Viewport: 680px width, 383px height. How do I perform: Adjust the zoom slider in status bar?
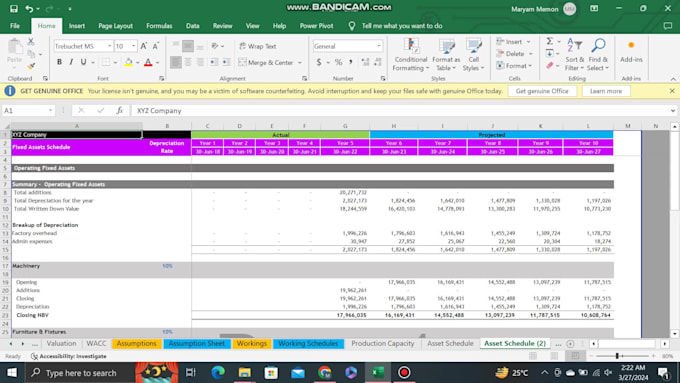click(x=617, y=356)
